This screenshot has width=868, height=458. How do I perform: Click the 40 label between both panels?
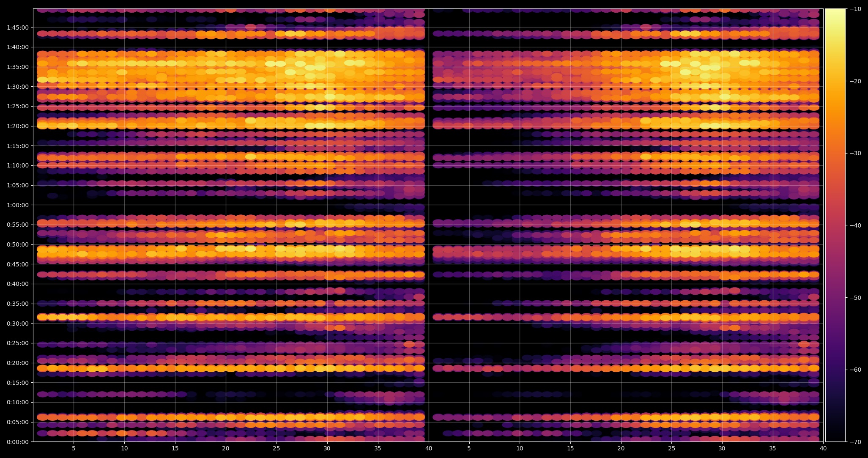click(x=428, y=448)
